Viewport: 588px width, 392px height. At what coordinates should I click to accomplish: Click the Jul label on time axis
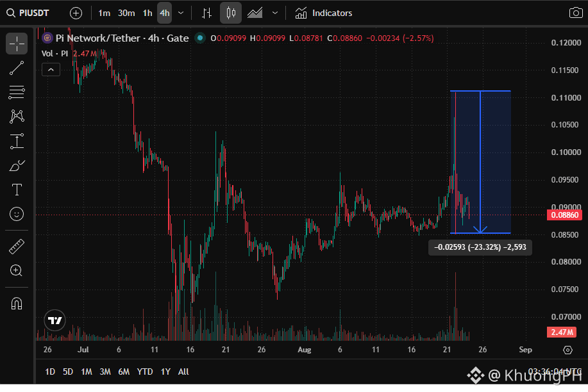(x=83, y=350)
